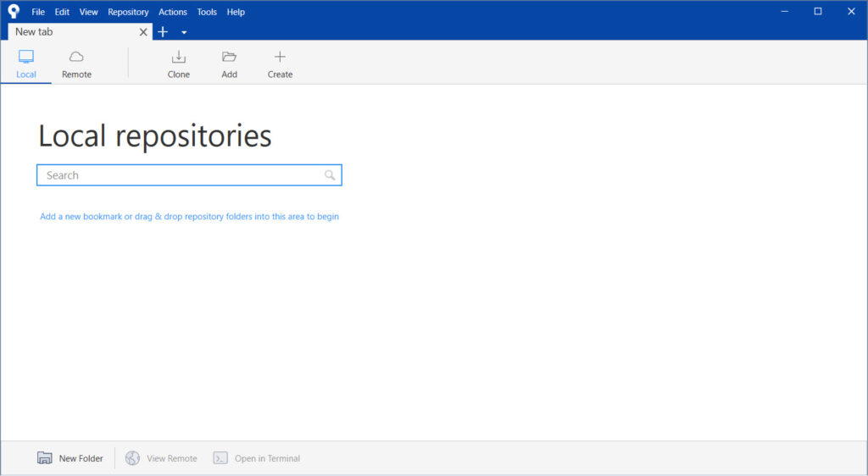
Task: Click the New Folder button
Action: pos(70,458)
